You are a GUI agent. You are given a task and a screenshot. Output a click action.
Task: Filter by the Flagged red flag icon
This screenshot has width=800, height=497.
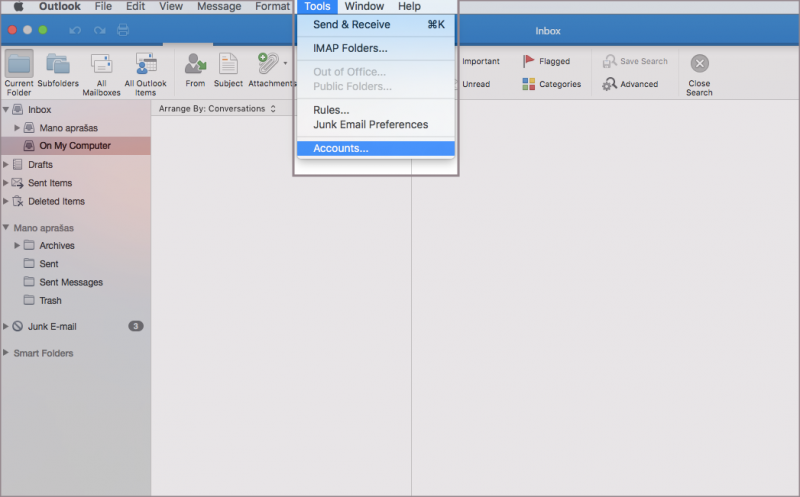(x=530, y=61)
